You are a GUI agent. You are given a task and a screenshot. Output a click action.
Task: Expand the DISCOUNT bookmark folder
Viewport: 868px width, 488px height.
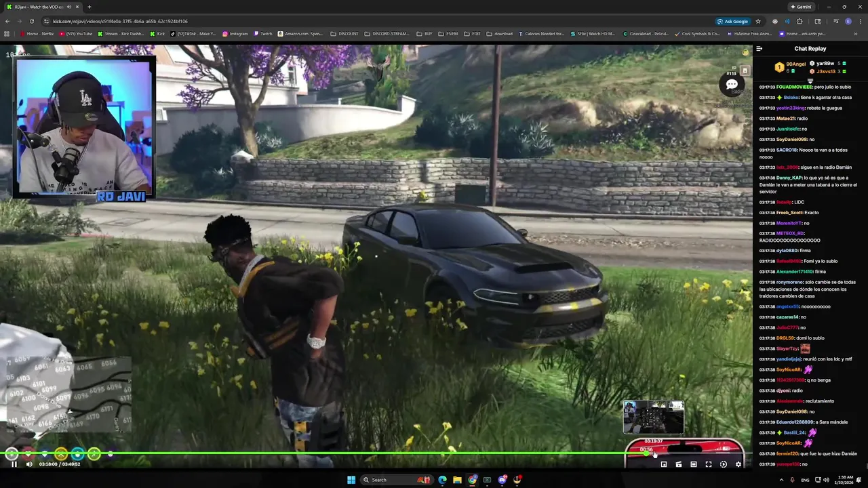344,33
